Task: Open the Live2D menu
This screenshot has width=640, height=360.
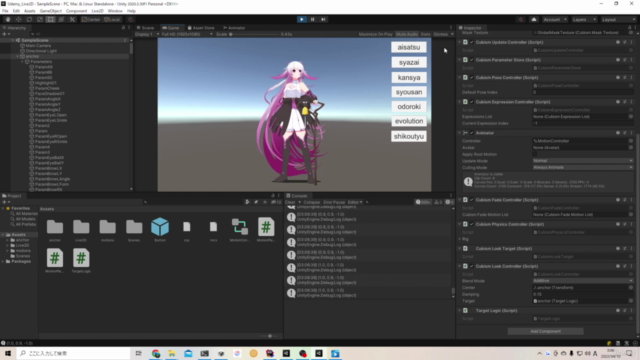Action: (97, 11)
